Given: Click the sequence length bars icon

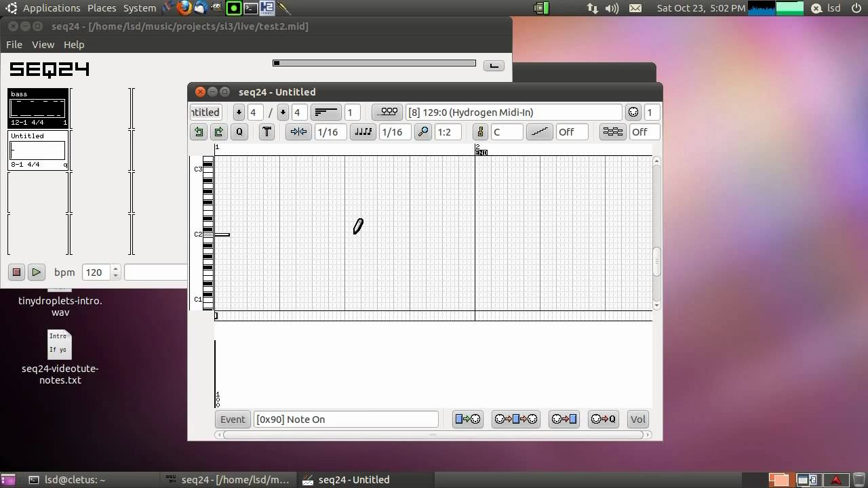Looking at the screenshot, I should tap(325, 112).
